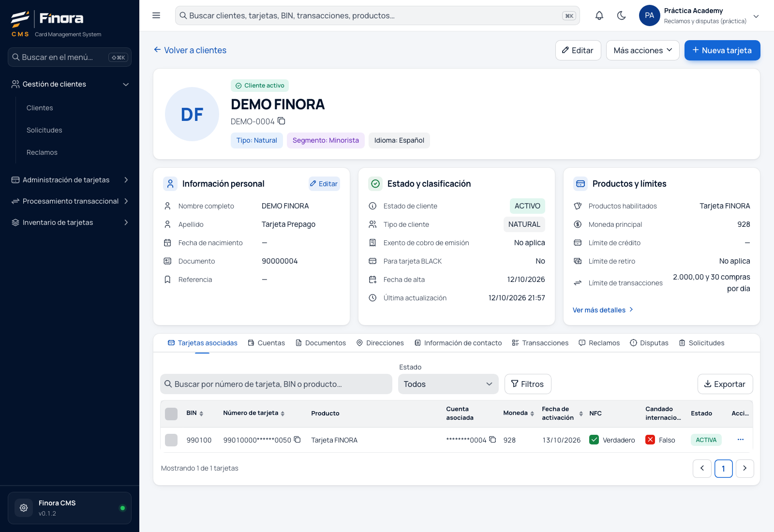
Task: Open the Filtros button
Action: (528, 384)
